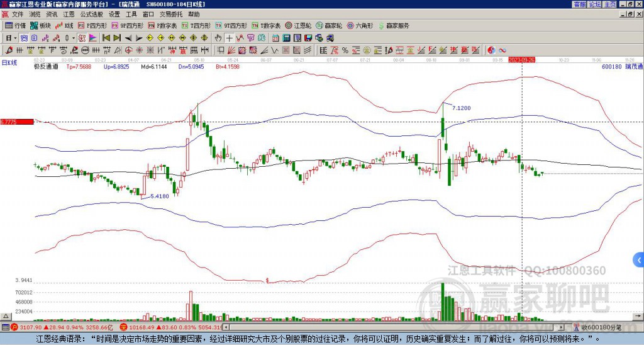
Task: Click 收600180分笔 in the status bar
Action: [601, 327]
